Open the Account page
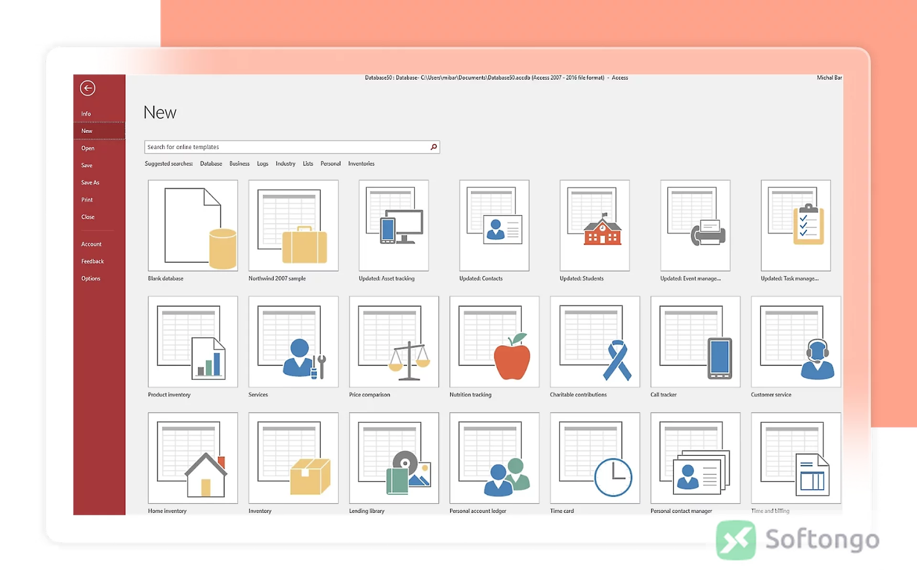Image resolution: width=917 pixels, height=588 pixels. click(x=91, y=244)
